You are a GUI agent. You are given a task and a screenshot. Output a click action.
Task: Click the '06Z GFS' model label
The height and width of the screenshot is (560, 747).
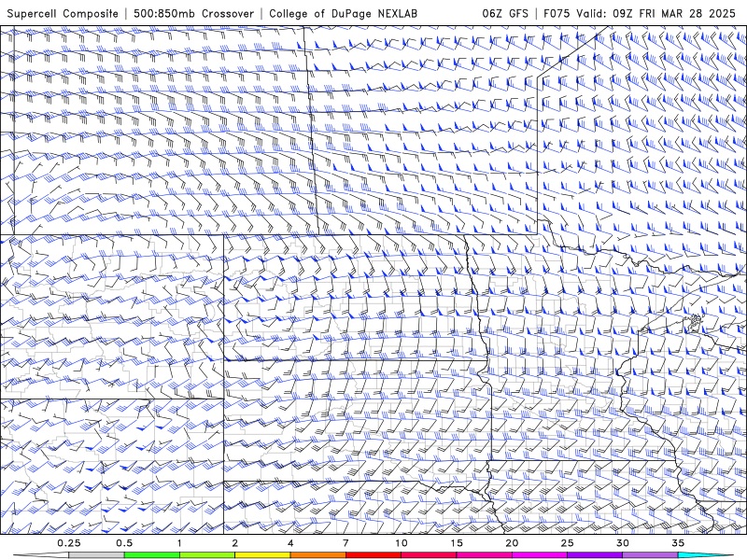click(x=505, y=13)
